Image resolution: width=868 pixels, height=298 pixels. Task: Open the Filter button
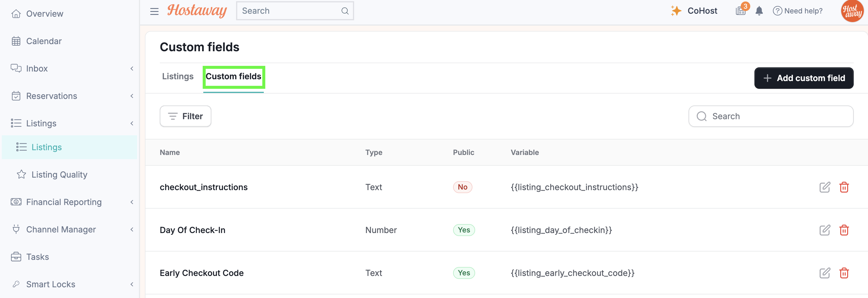[185, 116]
